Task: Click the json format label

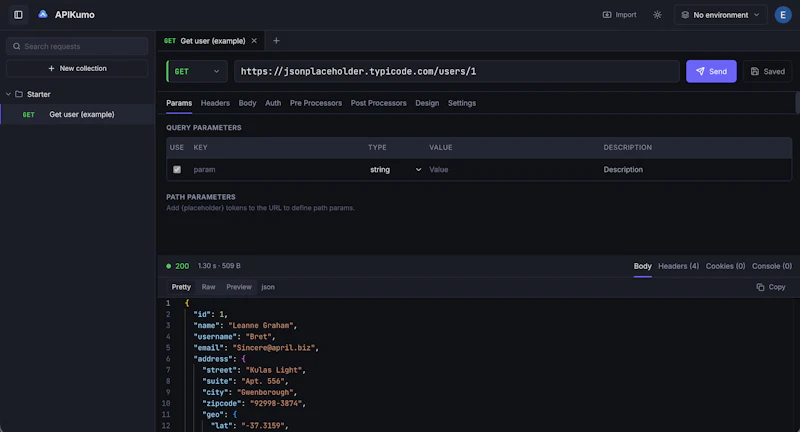Action: pyautogui.click(x=268, y=287)
